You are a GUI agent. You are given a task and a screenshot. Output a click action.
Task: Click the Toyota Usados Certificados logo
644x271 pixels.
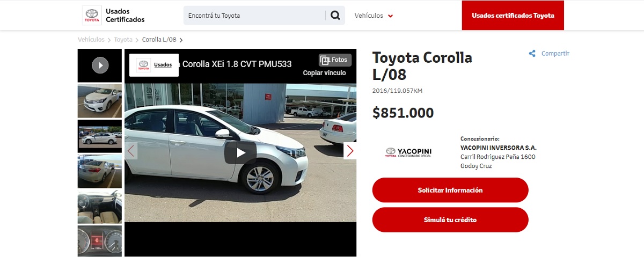coord(114,16)
